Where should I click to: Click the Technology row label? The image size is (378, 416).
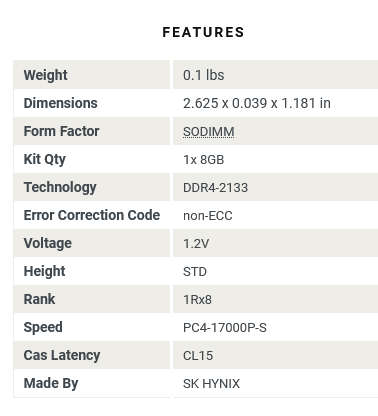point(60,188)
